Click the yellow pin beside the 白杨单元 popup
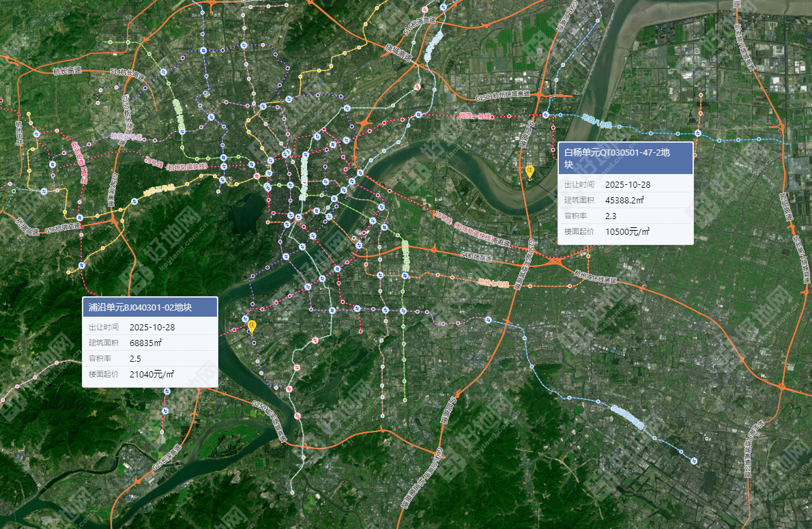 pyautogui.click(x=530, y=171)
